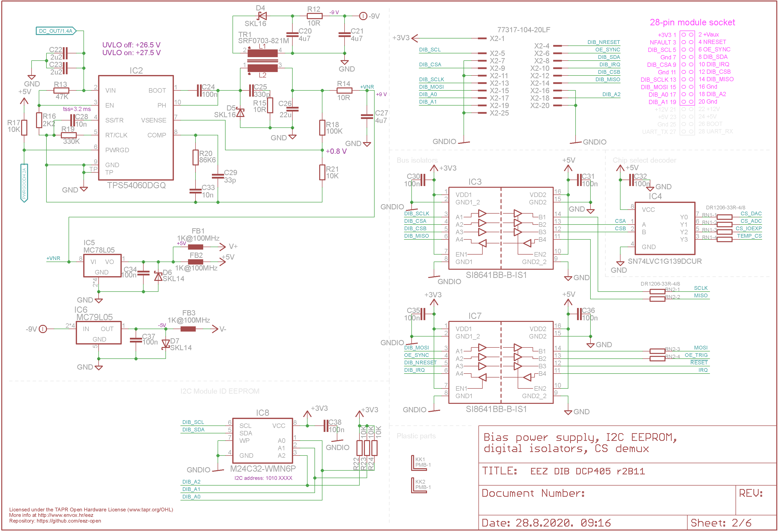Click the -9V terminal at top
The height and width of the screenshot is (532, 778).
(363, 16)
